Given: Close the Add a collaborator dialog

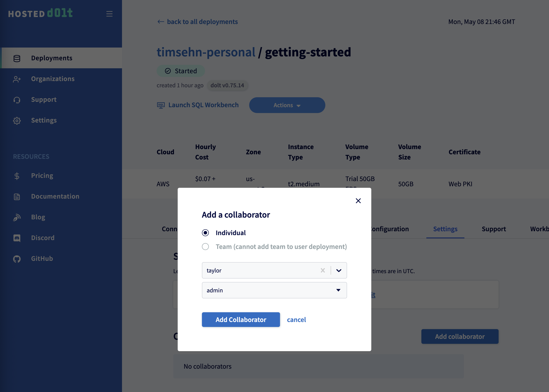Looking at the screenshot, I should click(358, 201).
